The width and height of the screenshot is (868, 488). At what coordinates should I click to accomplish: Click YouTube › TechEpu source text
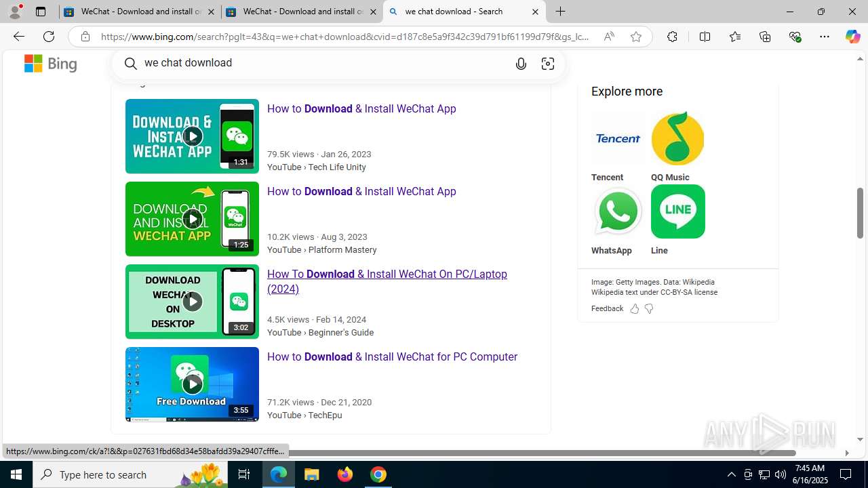pyautogui.click(x=304, y=415)
